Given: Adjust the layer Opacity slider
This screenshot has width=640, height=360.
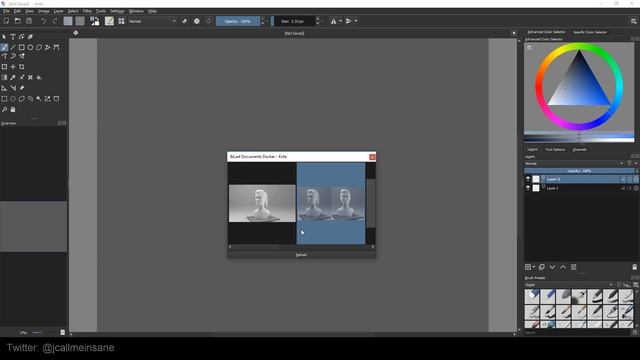Looking at the screenshot, I should point(578,171).
